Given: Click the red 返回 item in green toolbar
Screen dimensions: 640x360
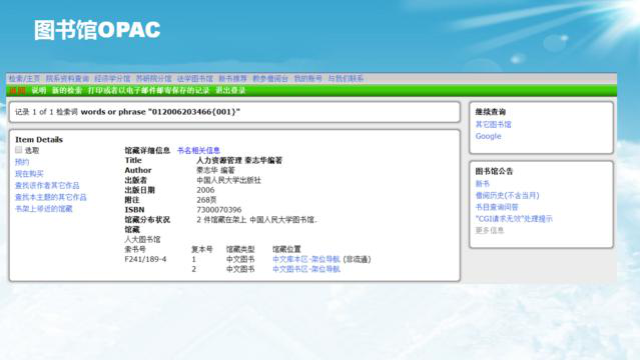Looking at the screenshot, I should coord(17,91).
